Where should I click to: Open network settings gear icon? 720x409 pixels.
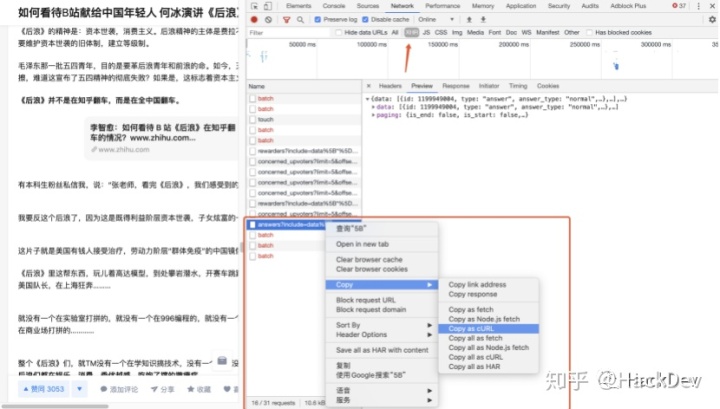tap(712, 20)
